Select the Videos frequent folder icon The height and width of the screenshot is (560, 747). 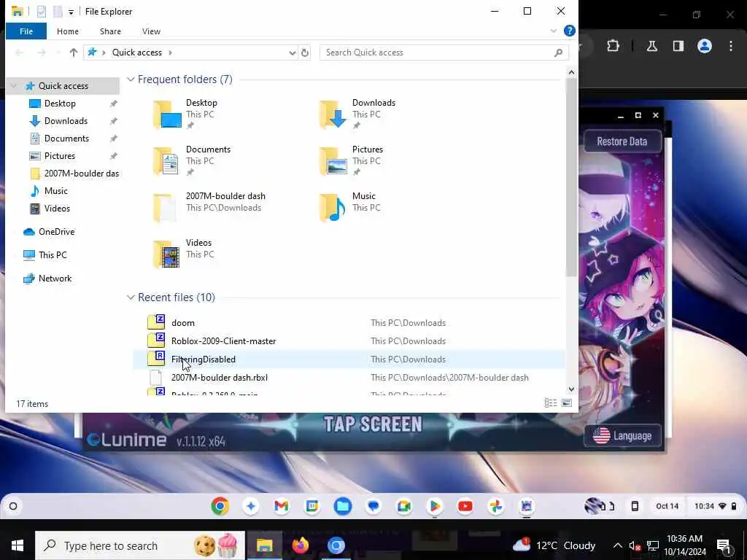(x=167, y=254)
